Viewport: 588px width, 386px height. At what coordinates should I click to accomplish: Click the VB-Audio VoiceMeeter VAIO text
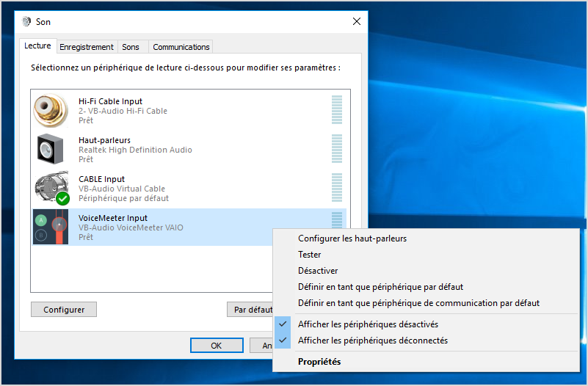click(131, 227)
